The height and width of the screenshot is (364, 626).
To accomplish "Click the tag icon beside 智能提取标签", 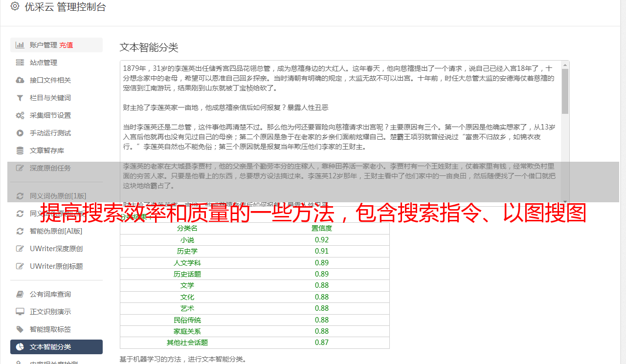I will point(20,329).
